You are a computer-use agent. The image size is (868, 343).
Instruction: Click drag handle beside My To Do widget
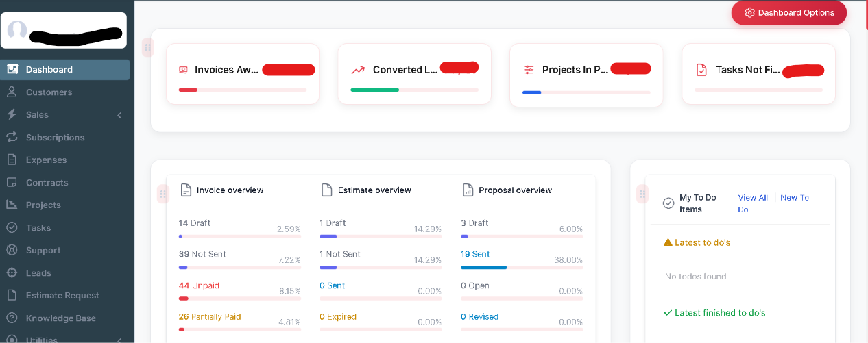point(642,194)
